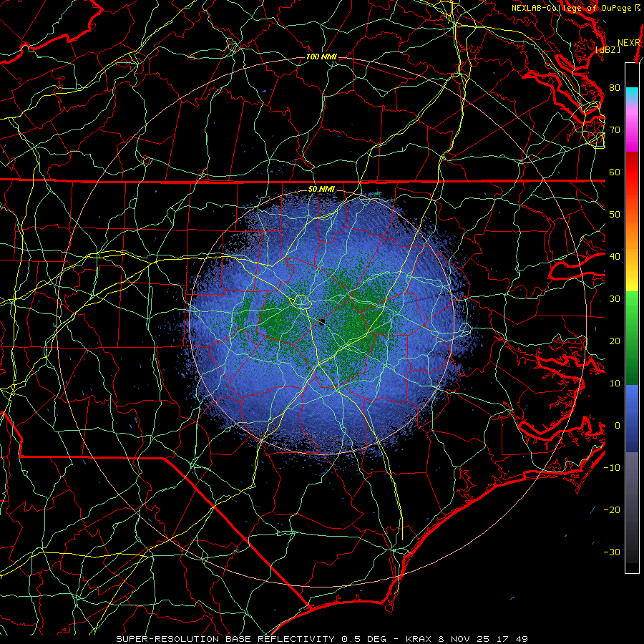Click SUPER-RESOLUTION BASE REFLECTIVITY caption text

tap(225, 639)
